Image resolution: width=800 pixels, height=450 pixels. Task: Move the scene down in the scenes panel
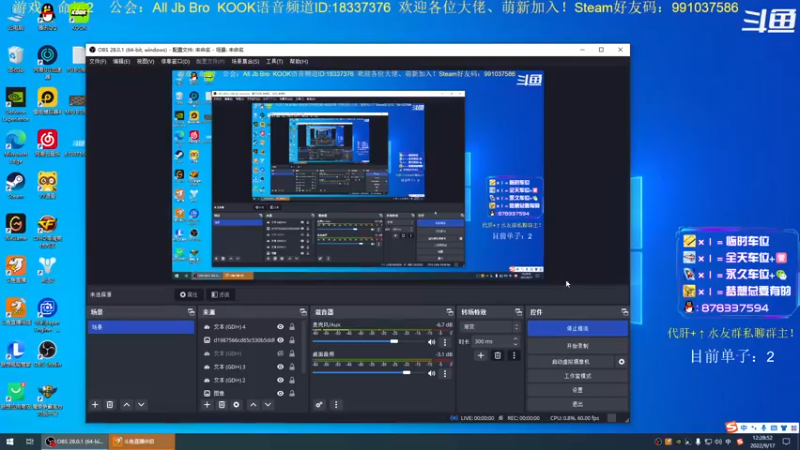pyautogui.click(x=141, y=405)
